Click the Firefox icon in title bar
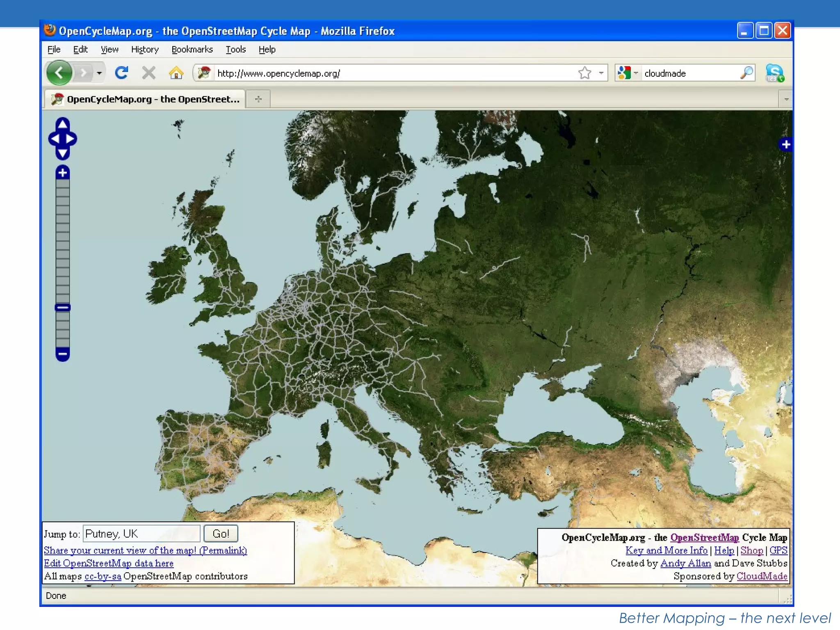The width and height of the screenshot is (840, 630). pyautogui.click(x=50, y=30)
